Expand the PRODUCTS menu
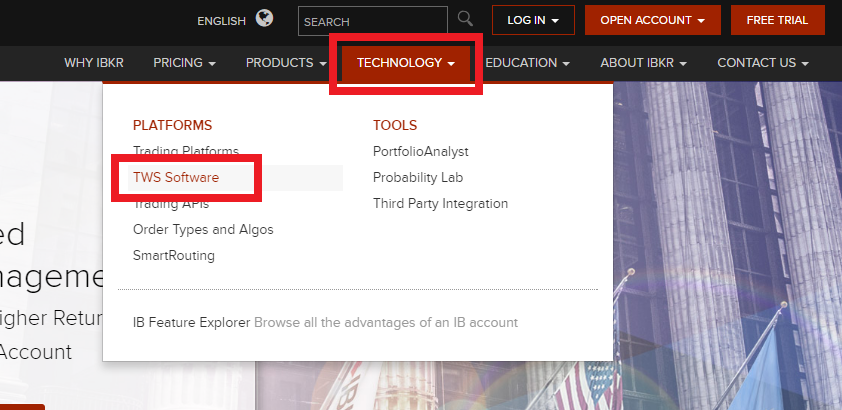The height and width of the screenshot is (410, 842). point(286,63)
